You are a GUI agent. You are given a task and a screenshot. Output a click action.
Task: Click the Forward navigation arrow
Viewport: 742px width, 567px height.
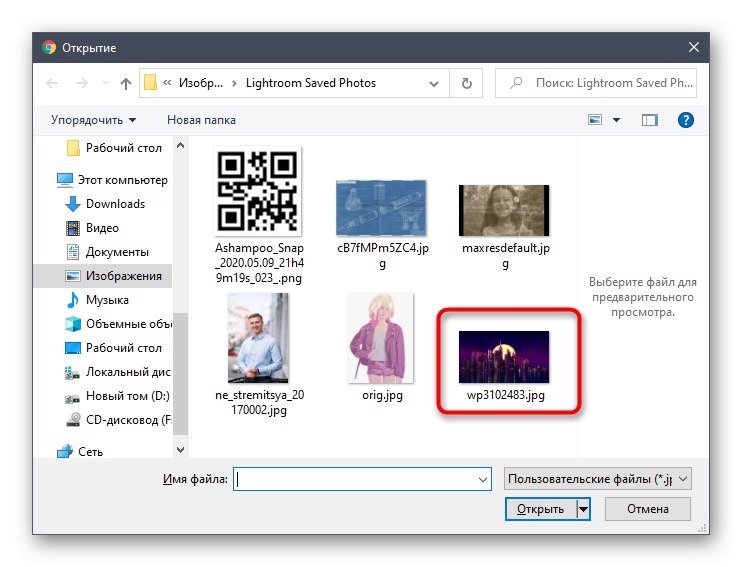coord(82,83)
